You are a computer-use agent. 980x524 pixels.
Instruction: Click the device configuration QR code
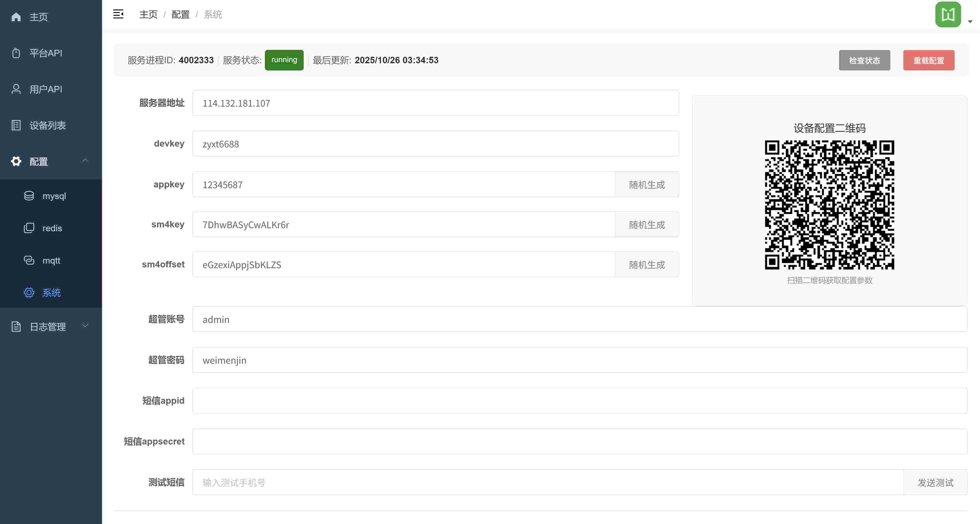click(829, 205)
